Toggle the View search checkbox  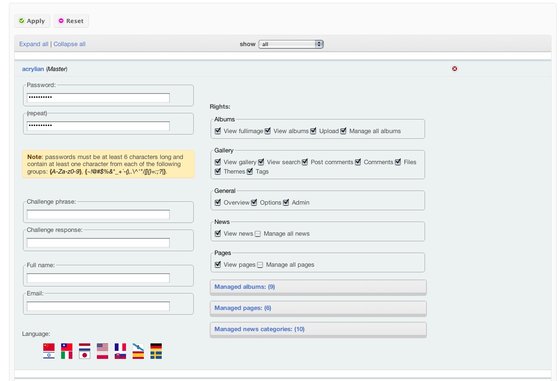point(261,162)
